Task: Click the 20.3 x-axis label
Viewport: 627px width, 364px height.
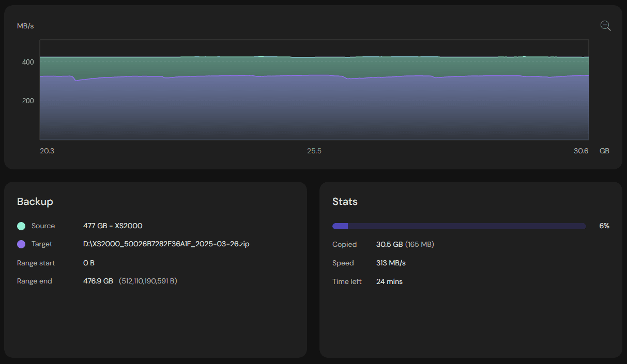Action: (x=47, y=151)
